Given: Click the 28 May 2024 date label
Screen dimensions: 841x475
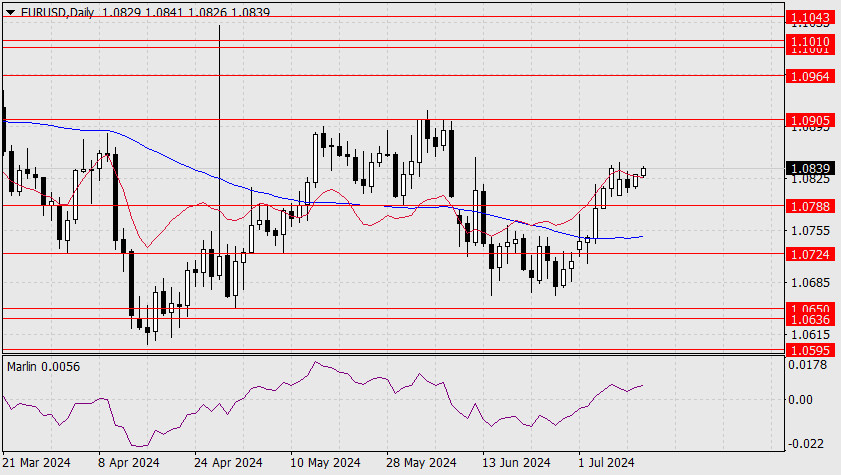Looking at the screenshot, I should tap(421, 462).
